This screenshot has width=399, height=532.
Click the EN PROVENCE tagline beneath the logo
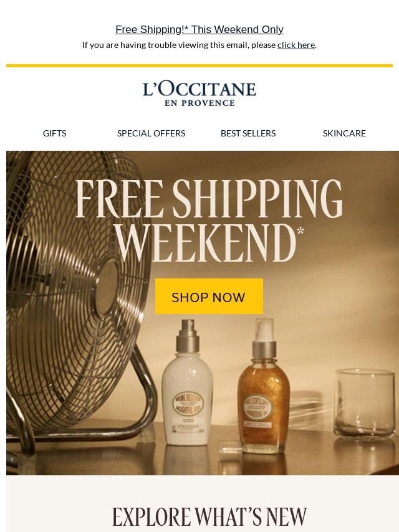pos(199,103)
